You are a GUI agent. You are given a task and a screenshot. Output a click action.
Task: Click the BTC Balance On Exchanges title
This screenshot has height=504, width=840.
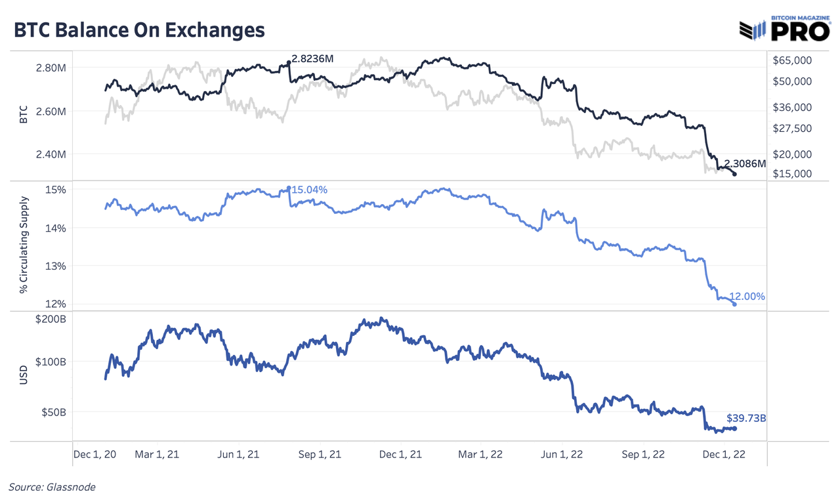click(138, 30)
